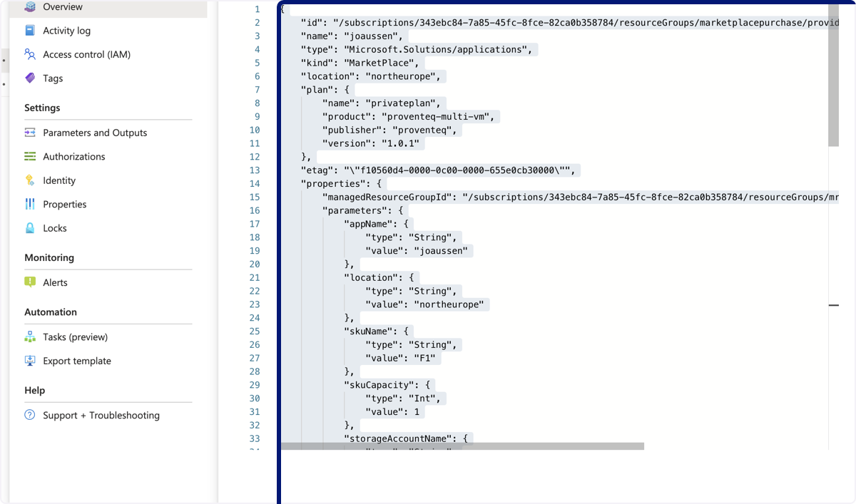Click the "plan": { line
The image size is (856, 504).
click(x=325, y=90)
